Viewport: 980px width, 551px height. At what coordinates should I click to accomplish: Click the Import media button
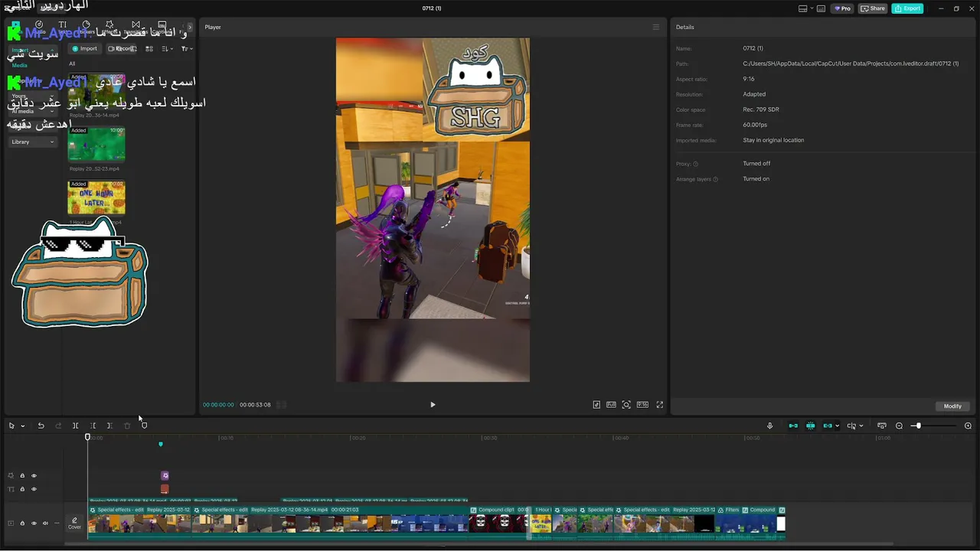pyautogui.click(x=84, y=48)
